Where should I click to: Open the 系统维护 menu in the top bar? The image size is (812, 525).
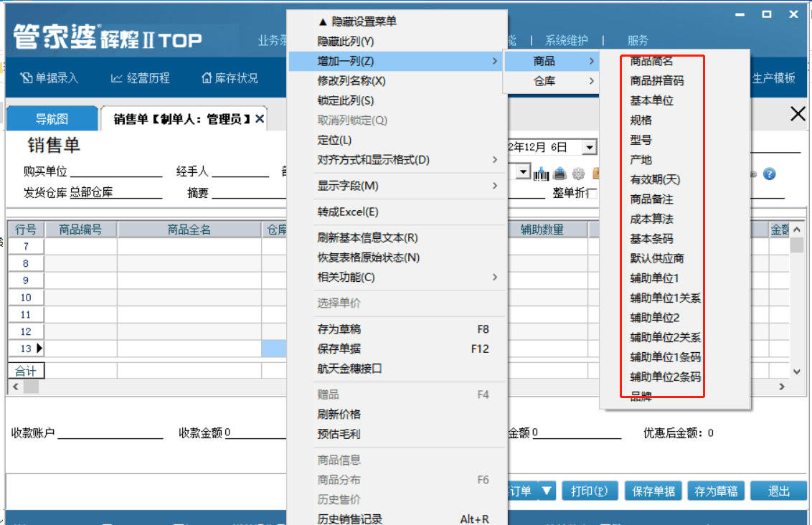click(x=566, y=40)
